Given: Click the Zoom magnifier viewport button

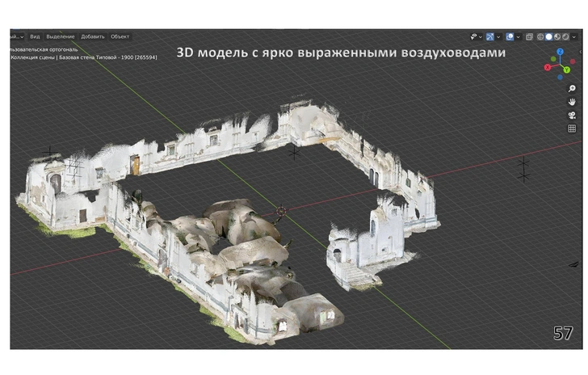Looking at the screenshot, I should coord(572,89).
